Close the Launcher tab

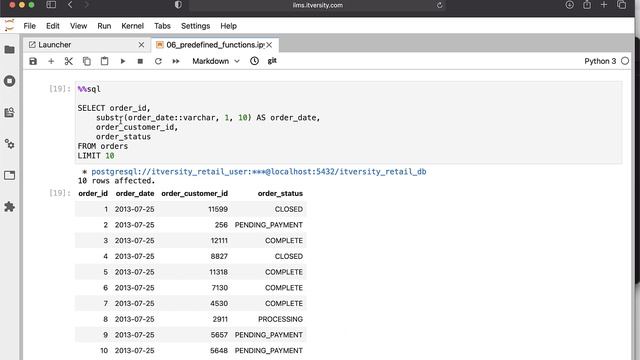pyautogui.click(x=141, y=45)
